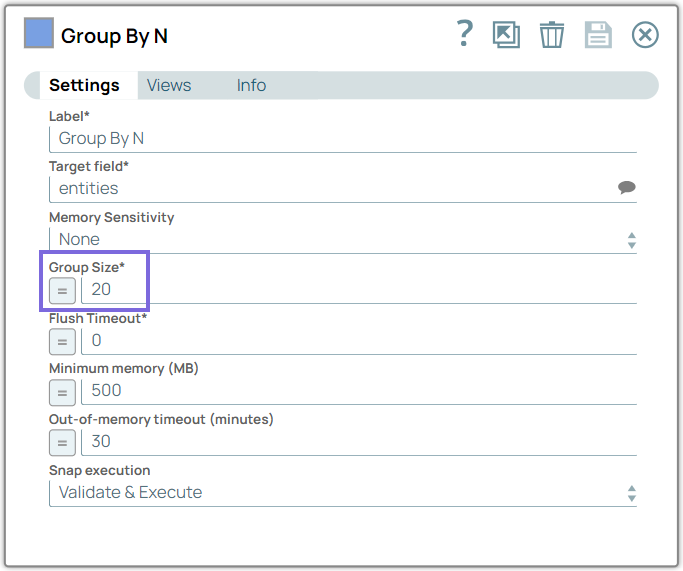Click the save floppy disk icon
This screenshot has height=571, width=683.
click(598, 35)
